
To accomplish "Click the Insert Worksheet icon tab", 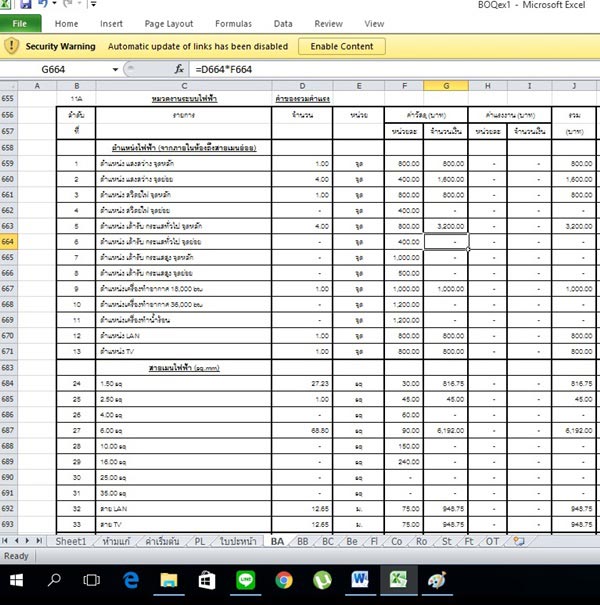I will coord(519,541).
